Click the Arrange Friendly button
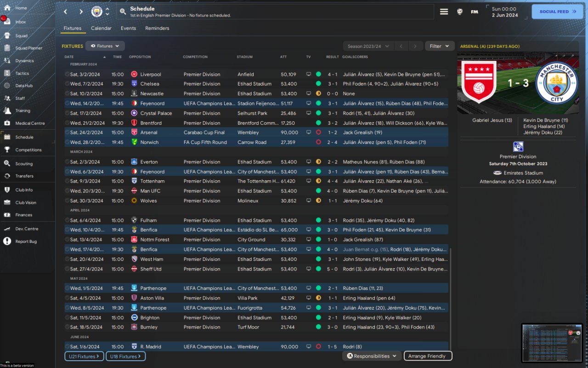588x368 pixels. (427, 356)
